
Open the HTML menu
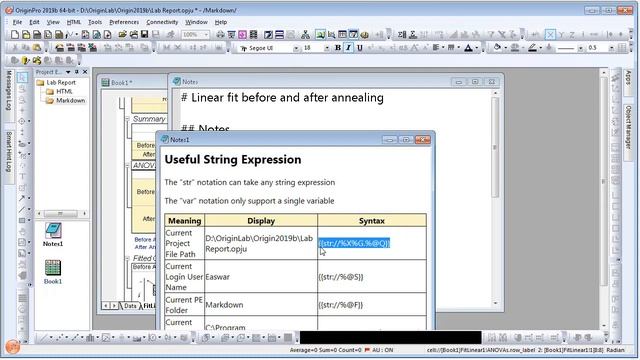pos(74,22)
